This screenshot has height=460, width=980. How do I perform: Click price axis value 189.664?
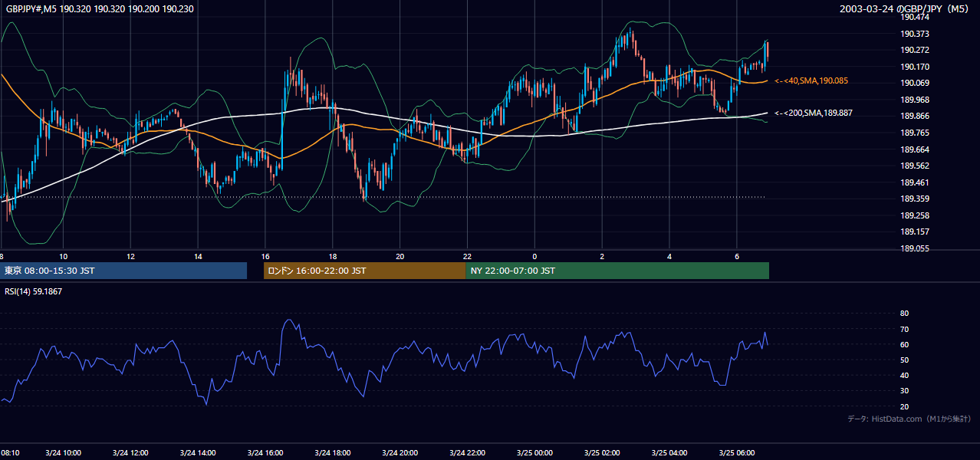(914, 149)
